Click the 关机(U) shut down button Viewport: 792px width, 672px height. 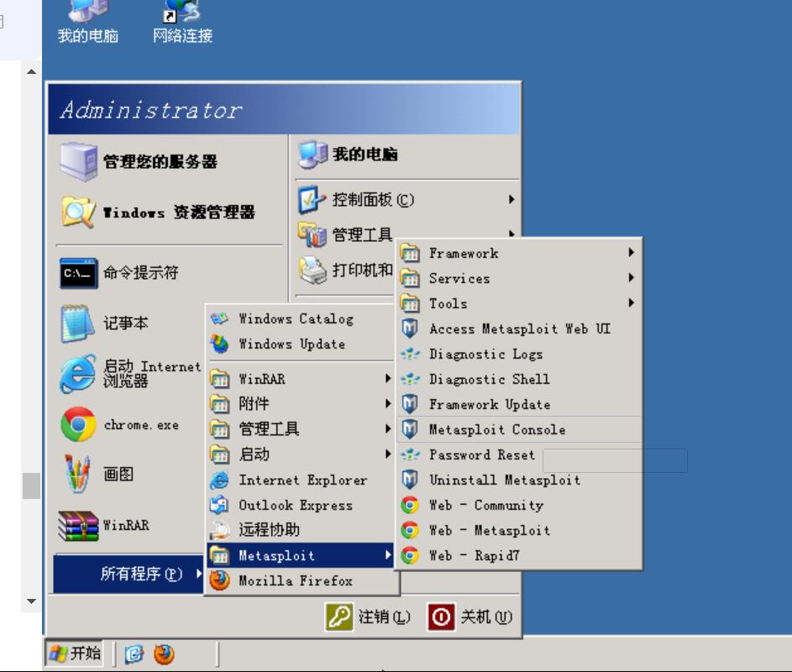[470, 617]
